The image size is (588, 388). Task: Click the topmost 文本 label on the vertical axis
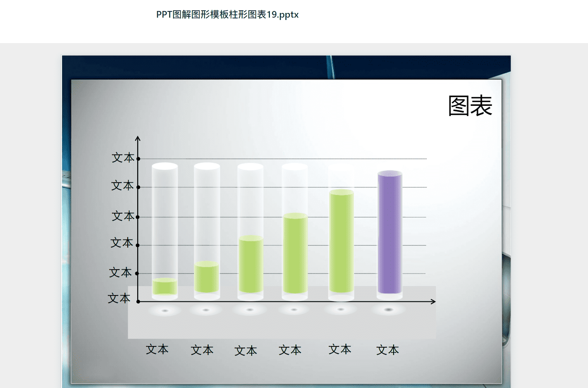click(123, 158)
